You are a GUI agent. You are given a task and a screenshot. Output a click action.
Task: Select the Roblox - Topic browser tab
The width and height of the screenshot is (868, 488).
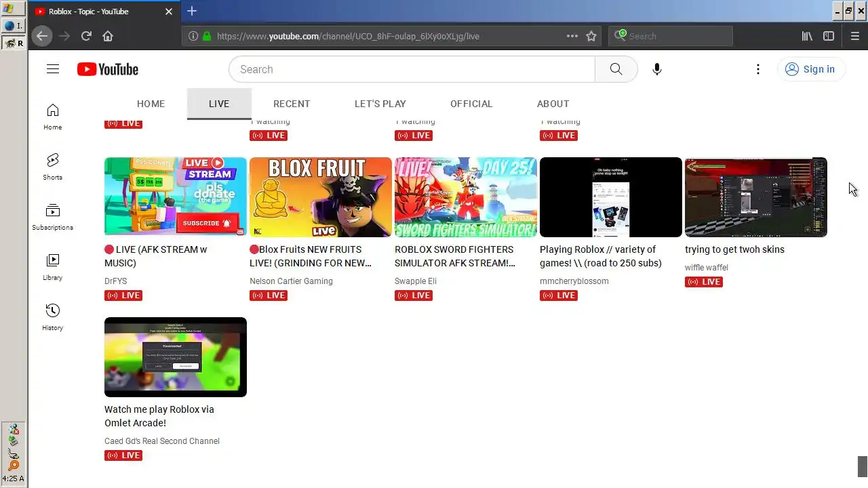pos(105,12)
